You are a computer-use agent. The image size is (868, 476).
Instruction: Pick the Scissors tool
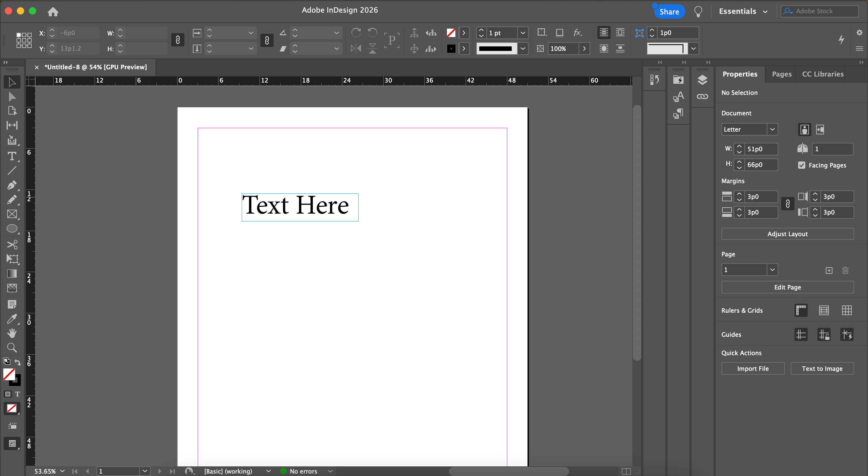(x=12, y=244)
